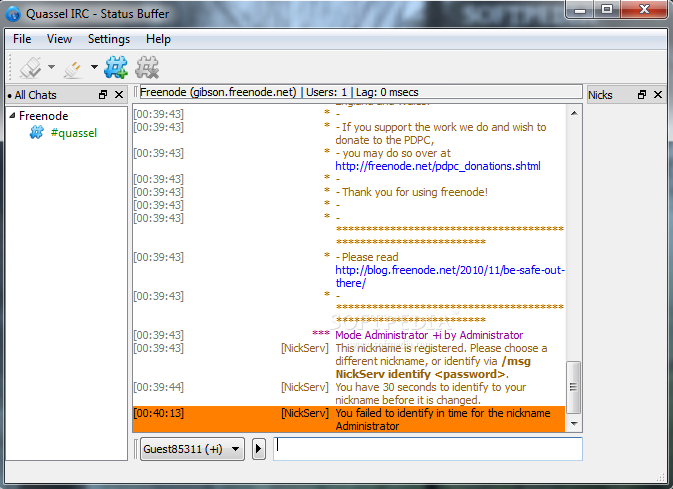This screenshot has width=673, height=489.
Task: Click the Quassel IRC title bar icon
Action: coord(13,14)
